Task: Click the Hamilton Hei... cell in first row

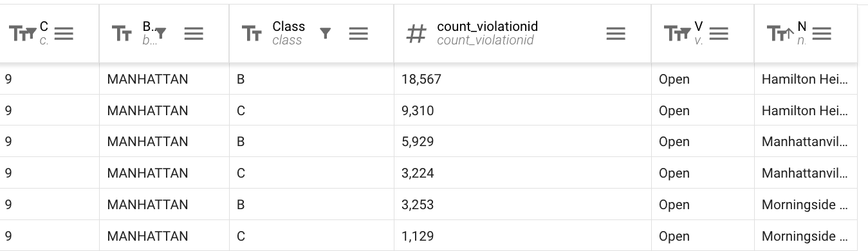Action: (x=806, y=79)
